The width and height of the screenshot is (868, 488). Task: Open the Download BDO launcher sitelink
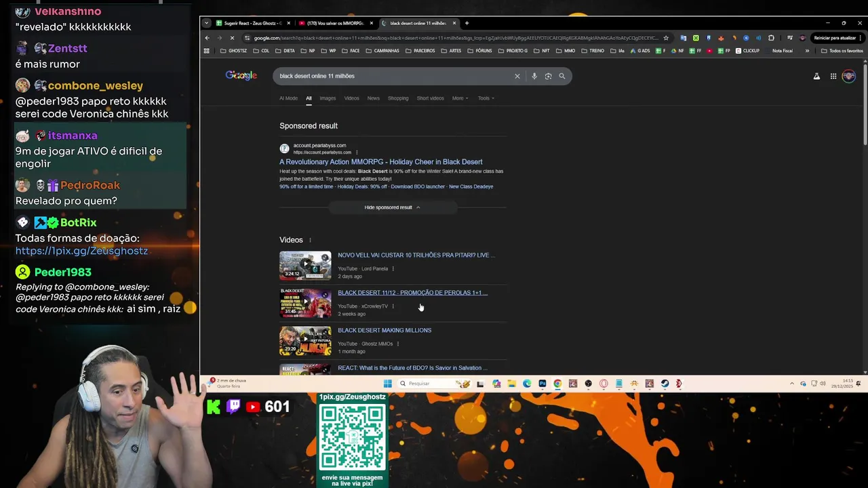point(418,186)
